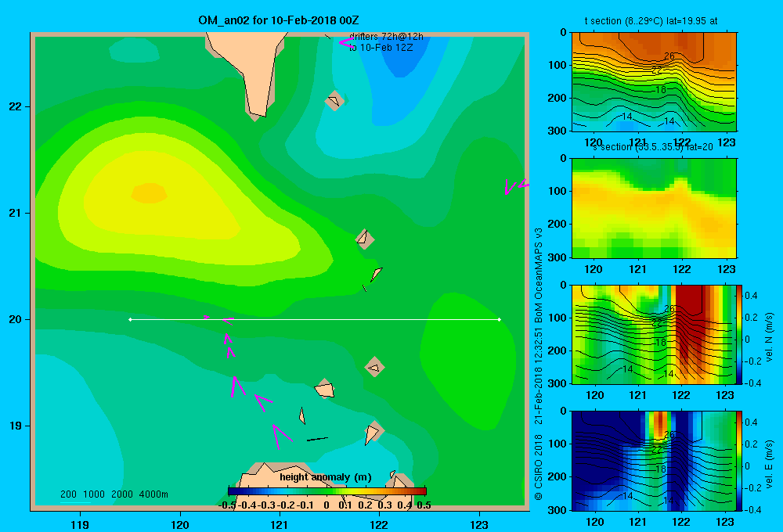Click the orange height anomaly peak near 21°N

(x=149, y=192)
